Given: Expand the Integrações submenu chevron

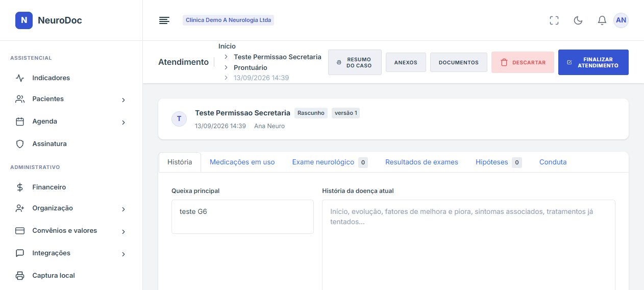Looking at the screenshot, I should 123,254.
